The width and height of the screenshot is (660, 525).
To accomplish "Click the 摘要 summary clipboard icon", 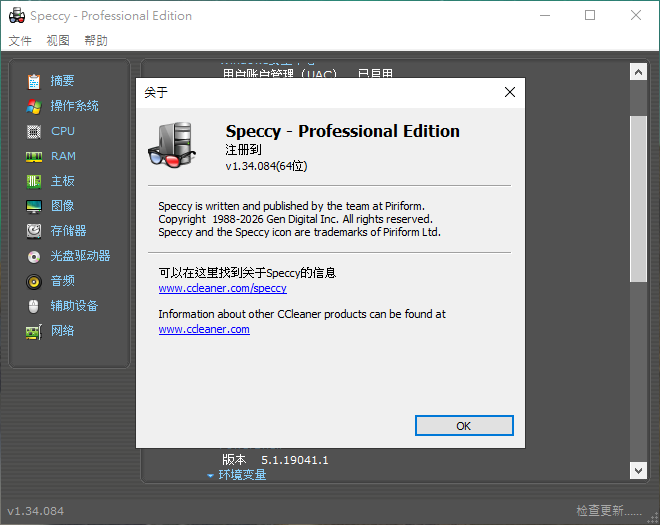I will click(x=34, y=81).
